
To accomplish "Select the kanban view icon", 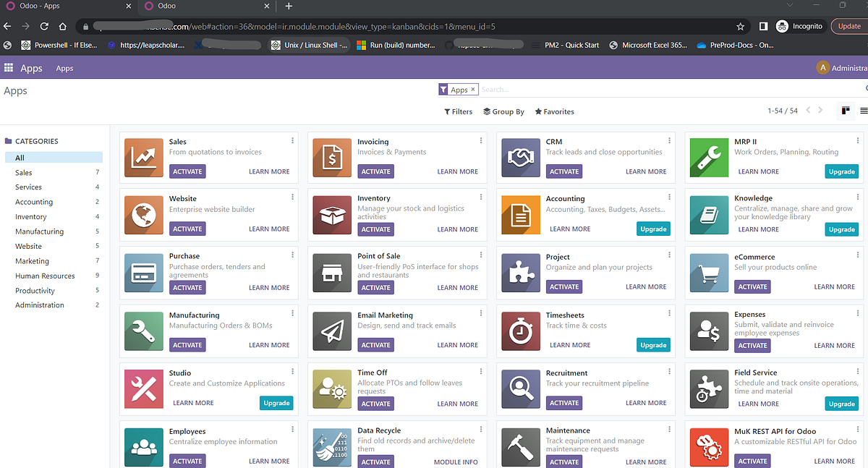I will coord(846,111).
